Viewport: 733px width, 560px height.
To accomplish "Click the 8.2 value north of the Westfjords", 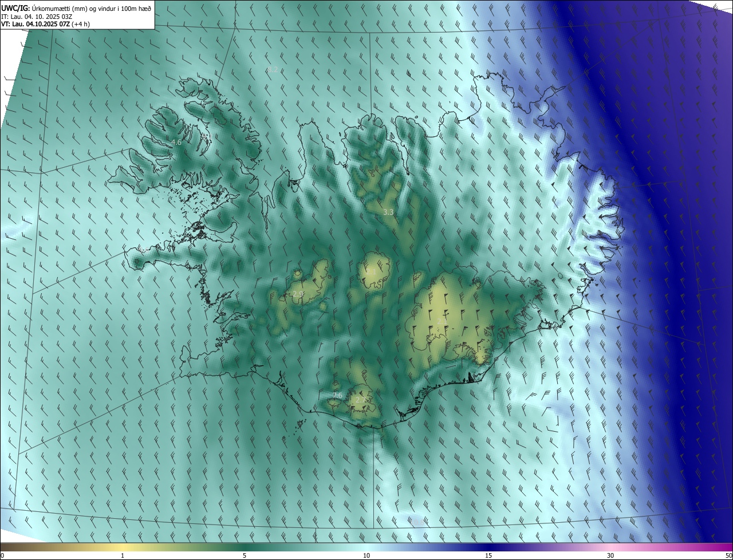I will [272, 69].
